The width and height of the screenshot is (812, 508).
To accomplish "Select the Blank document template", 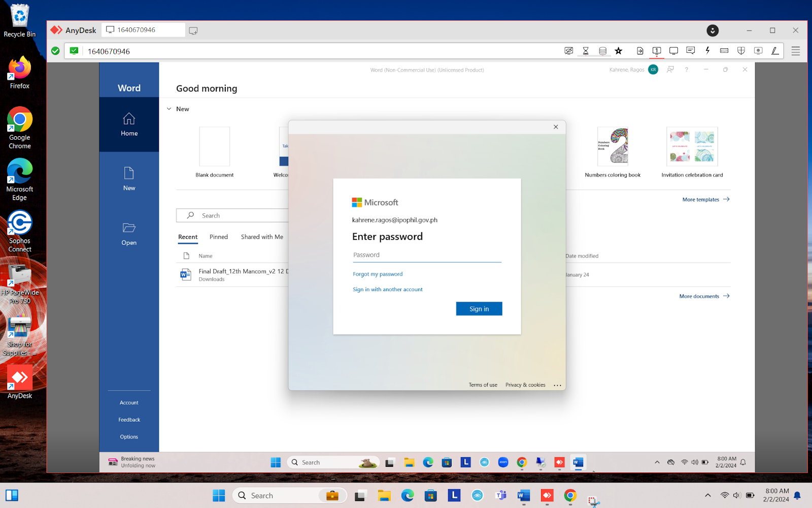I will click(215, 152).
